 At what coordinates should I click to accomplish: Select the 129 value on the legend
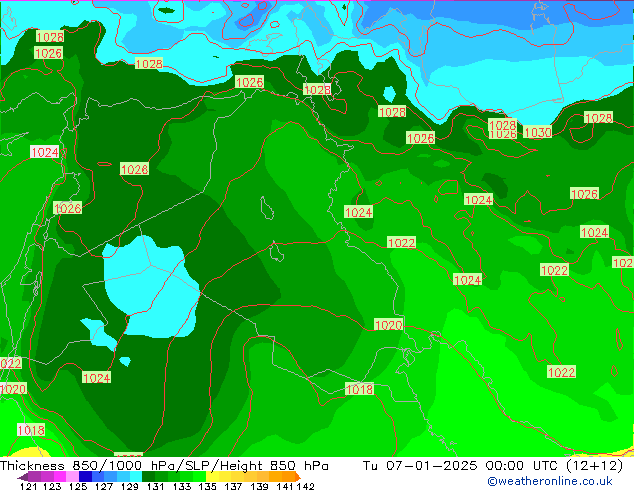click(x=129, y=486)
